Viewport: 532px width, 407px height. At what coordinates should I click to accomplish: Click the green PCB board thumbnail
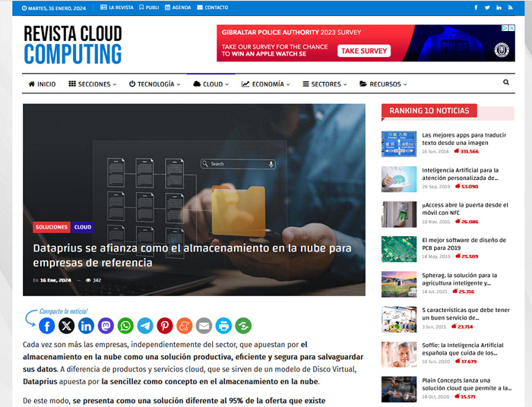[x=399, y=249]
